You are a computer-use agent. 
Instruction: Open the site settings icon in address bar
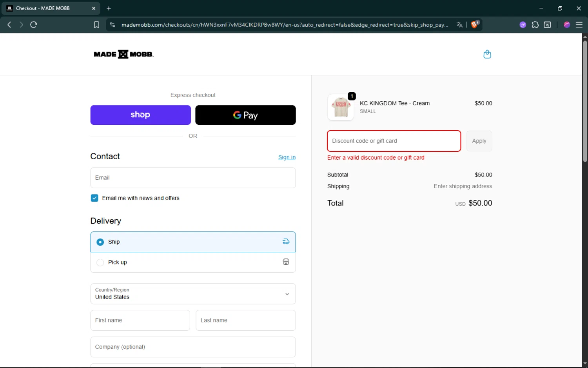[x=113, y=25]
